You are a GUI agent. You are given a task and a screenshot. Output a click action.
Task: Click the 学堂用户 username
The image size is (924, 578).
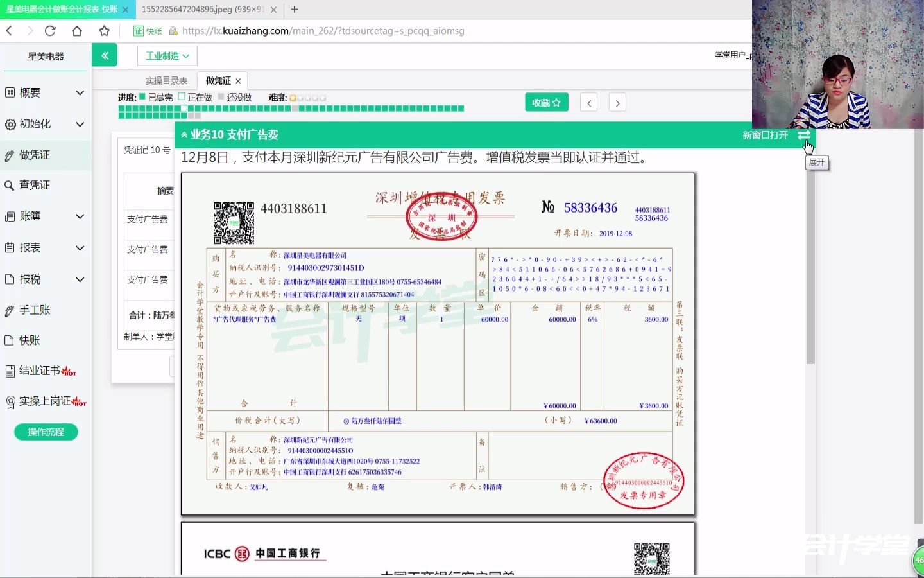click(732, 55)
